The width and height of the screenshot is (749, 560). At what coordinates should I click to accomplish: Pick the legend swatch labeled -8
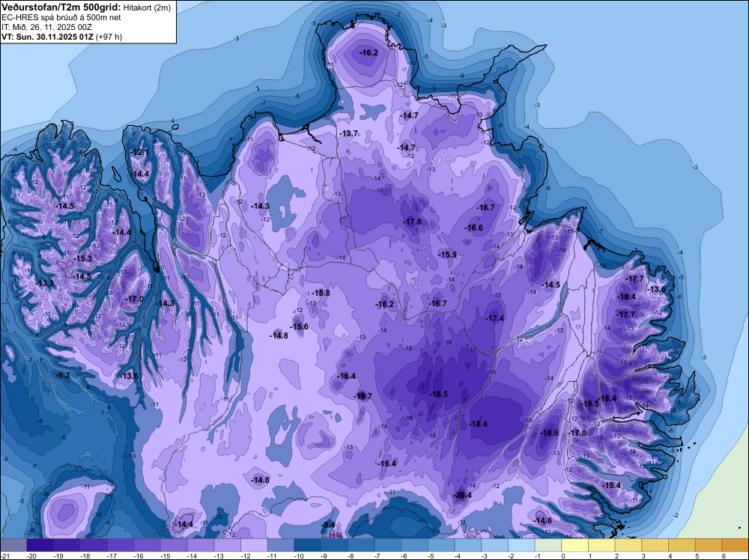coord(361,545)
